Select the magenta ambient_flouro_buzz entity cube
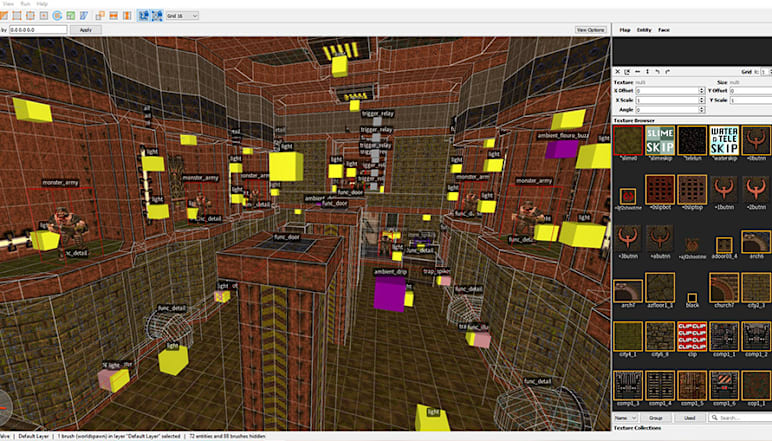Screen dimensions: 772x441 click(561, 149)
